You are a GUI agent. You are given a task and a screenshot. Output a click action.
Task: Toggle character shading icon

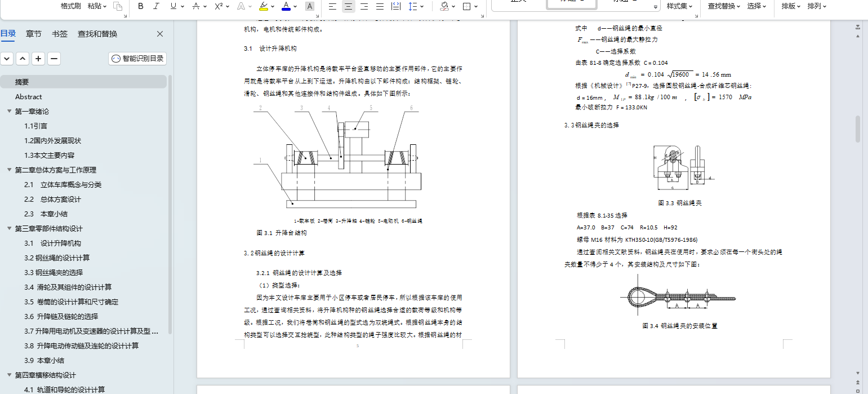coord(309,6)
